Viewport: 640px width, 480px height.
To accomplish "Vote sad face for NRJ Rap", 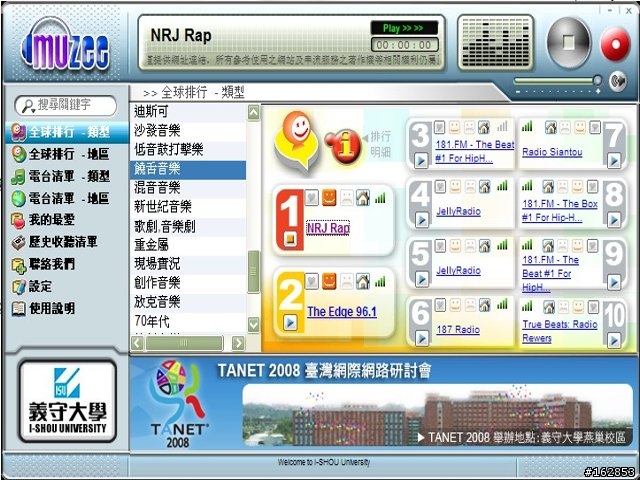I will pos(347,198).
